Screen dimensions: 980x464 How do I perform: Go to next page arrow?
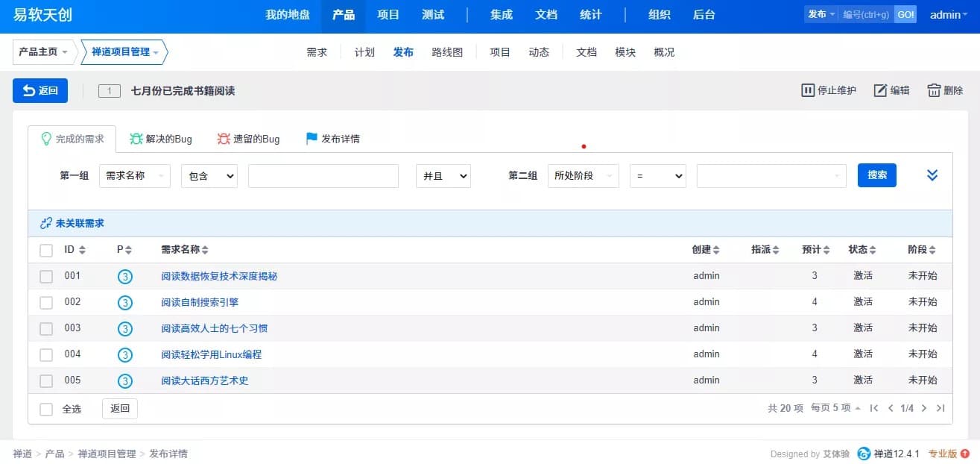click(x=924, y=408)
